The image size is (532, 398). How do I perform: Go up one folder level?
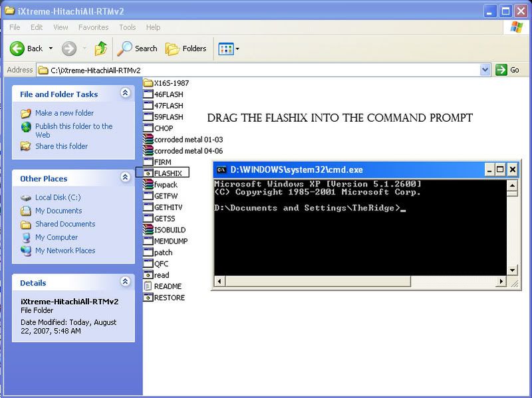[x=101, y=49]
